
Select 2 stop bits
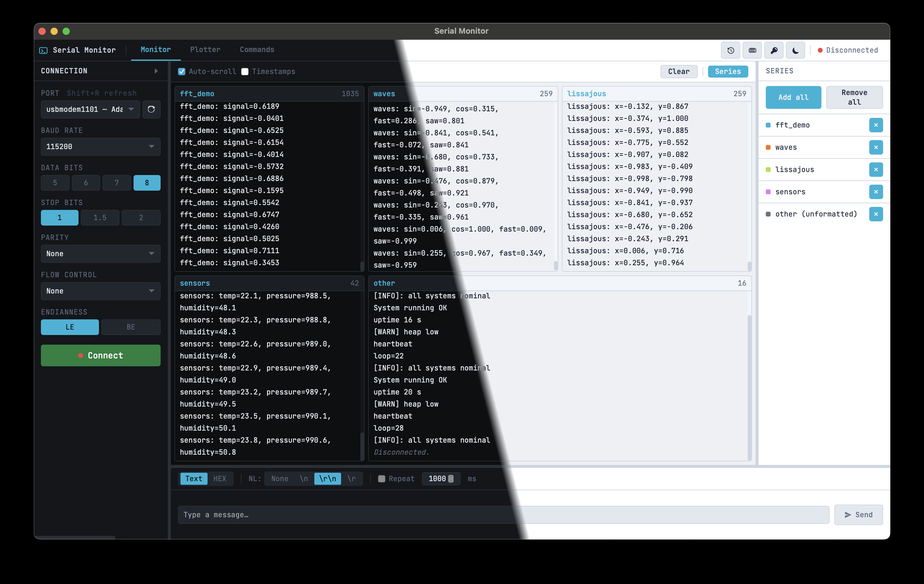click(x=141, y=217)
